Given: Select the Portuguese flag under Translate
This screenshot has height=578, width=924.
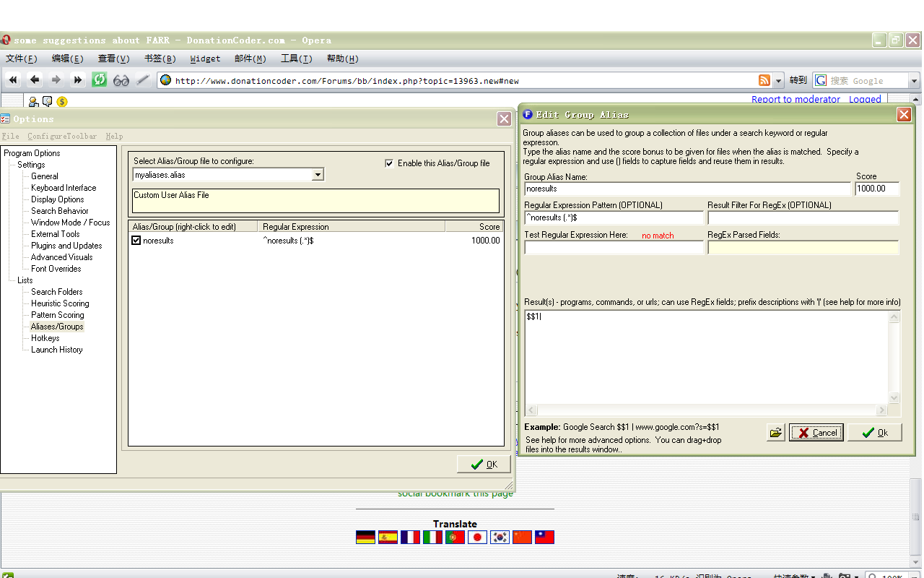Looking at the screenshot, I should click(456, 537).
